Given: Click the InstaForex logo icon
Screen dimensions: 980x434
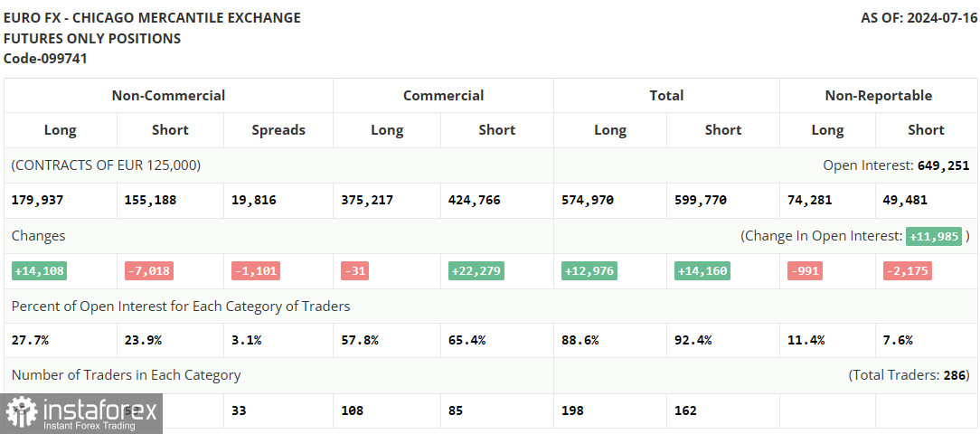Looking at the screenshot, I should tap(23, 413).
